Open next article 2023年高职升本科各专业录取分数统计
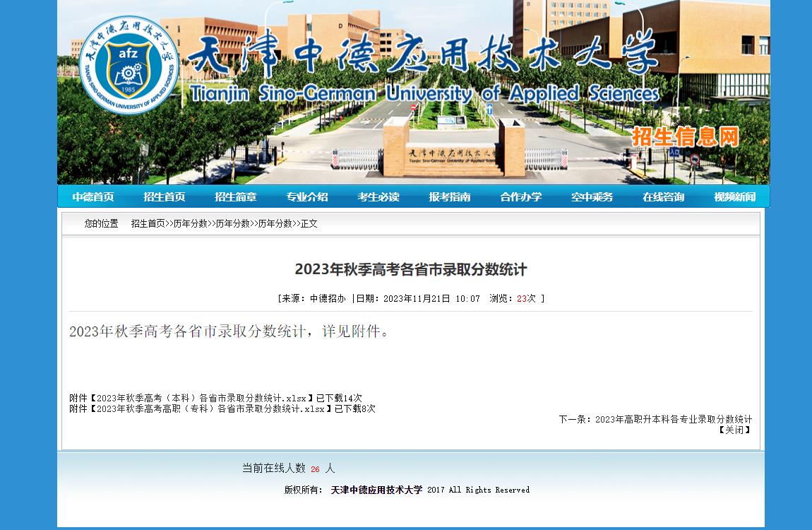 [673, 419]
